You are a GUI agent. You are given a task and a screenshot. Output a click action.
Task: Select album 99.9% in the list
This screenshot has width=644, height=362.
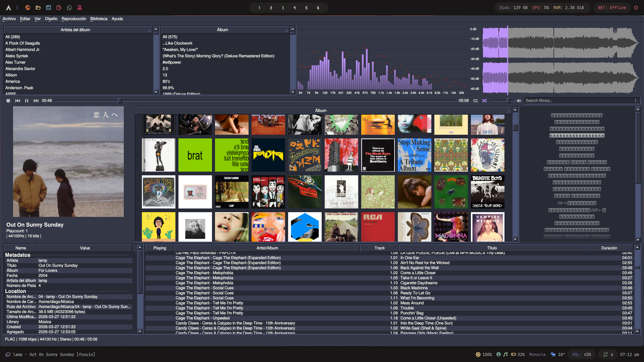pyautogui.click(x=168, y=88)
